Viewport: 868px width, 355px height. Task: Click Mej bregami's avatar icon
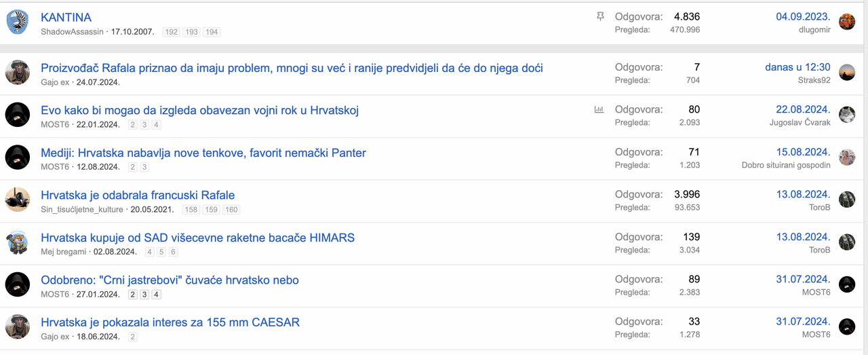[x=18, y=242]
